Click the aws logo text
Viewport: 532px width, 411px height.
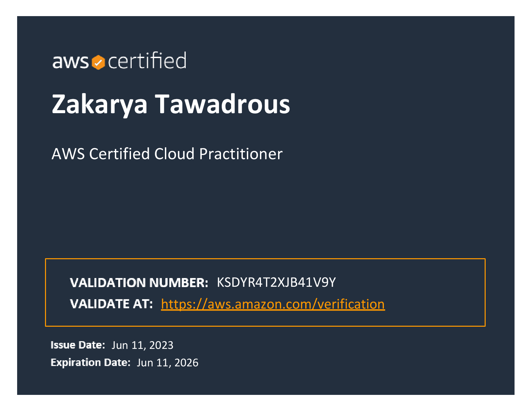pos(70,62)
